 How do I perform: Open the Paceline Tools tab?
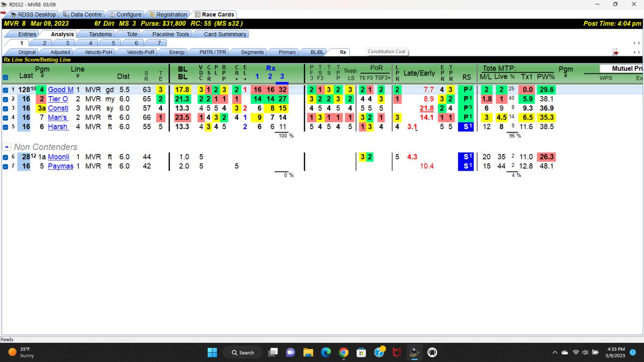(x=170, y=34)
